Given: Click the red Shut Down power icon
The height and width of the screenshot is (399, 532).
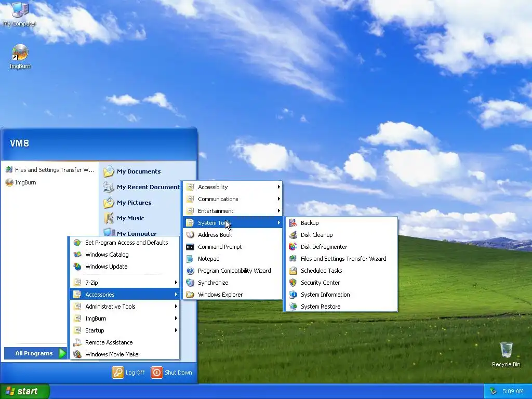Looking at the screenshot, I should click(157, 373).
